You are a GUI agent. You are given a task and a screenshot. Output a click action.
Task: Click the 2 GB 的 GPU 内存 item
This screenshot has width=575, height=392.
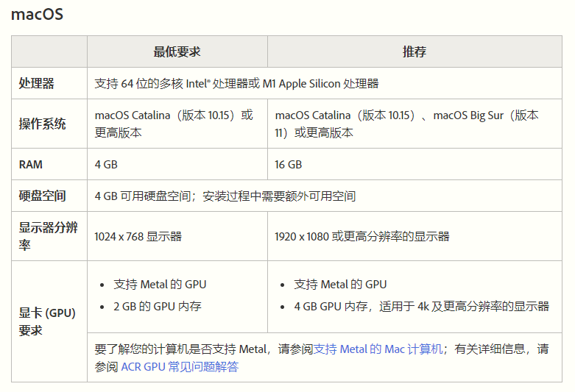click(x=158, y=306)
